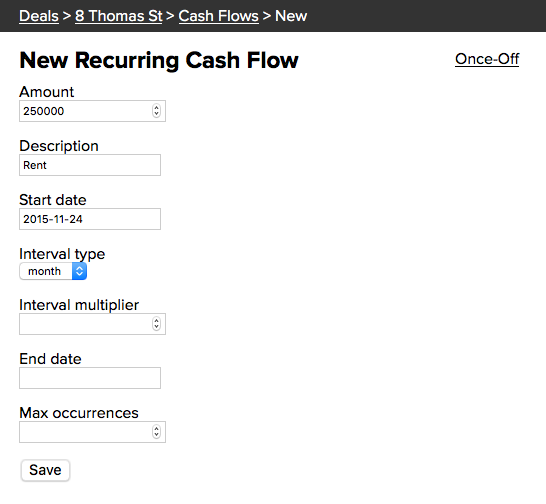Decrease the Interval multiplier with down arrow
Image resolution: width=546 pixels, height=504 pixels.
pyautogui.click(x=156, y=327)
